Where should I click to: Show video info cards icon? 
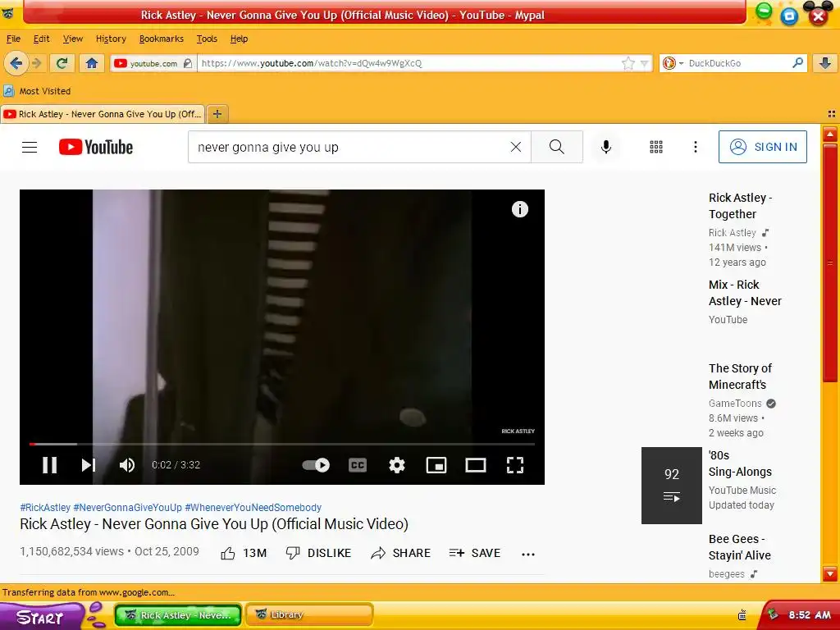coord(519,209)
